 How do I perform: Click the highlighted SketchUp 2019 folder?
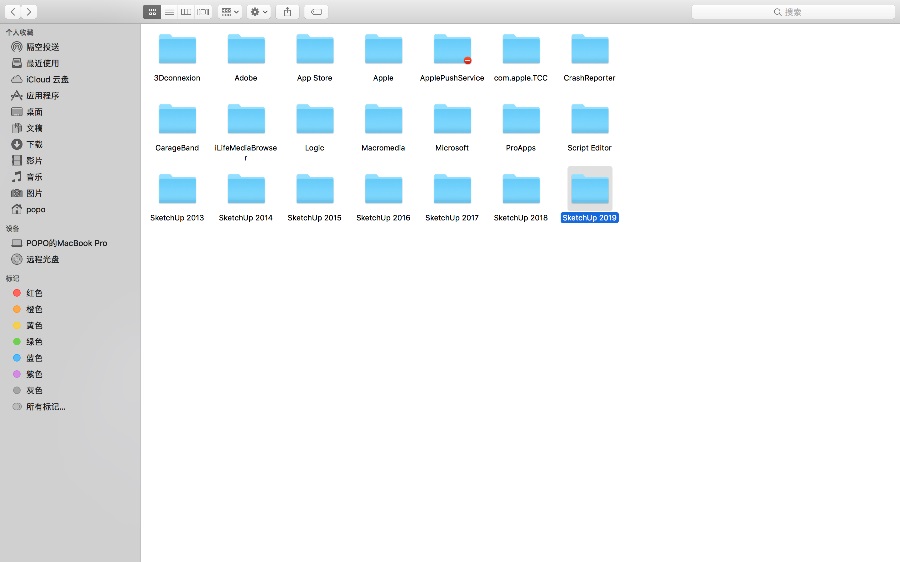(x=589, y=189)
